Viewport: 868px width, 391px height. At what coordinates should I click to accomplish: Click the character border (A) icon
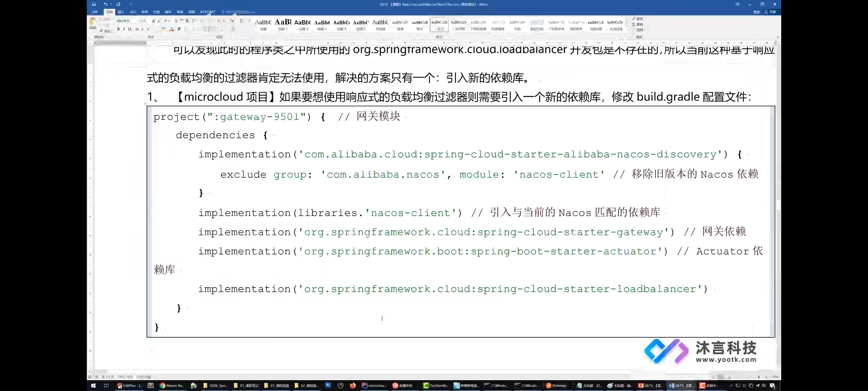[187, 21]
